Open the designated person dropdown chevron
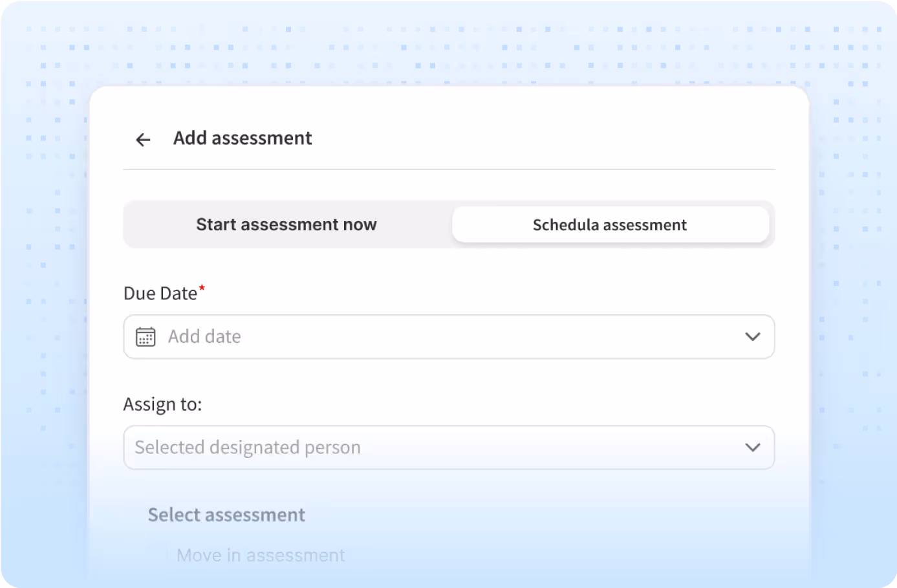The width and height of the screenshot is (897, 588). (752, 447)
